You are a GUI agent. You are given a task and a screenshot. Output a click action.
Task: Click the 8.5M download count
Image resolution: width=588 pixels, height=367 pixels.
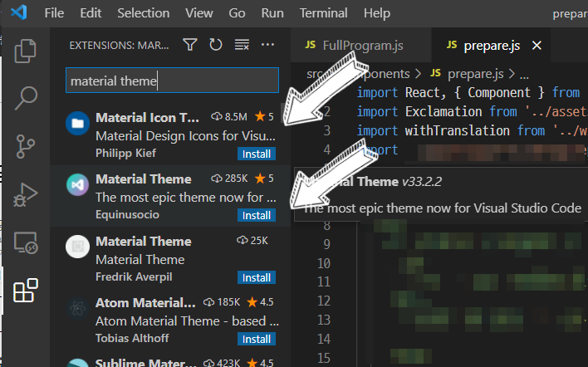click(x=229, y=117)
